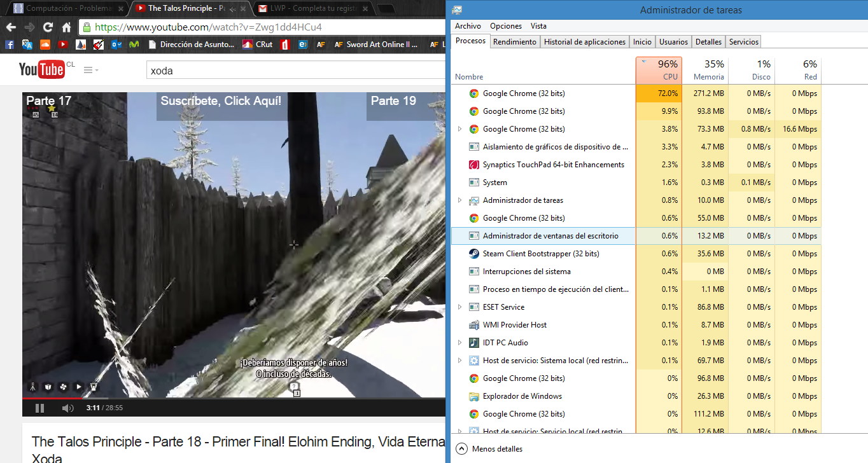
Task: Reload the YouTube page
Action: [x=48, y=27]
